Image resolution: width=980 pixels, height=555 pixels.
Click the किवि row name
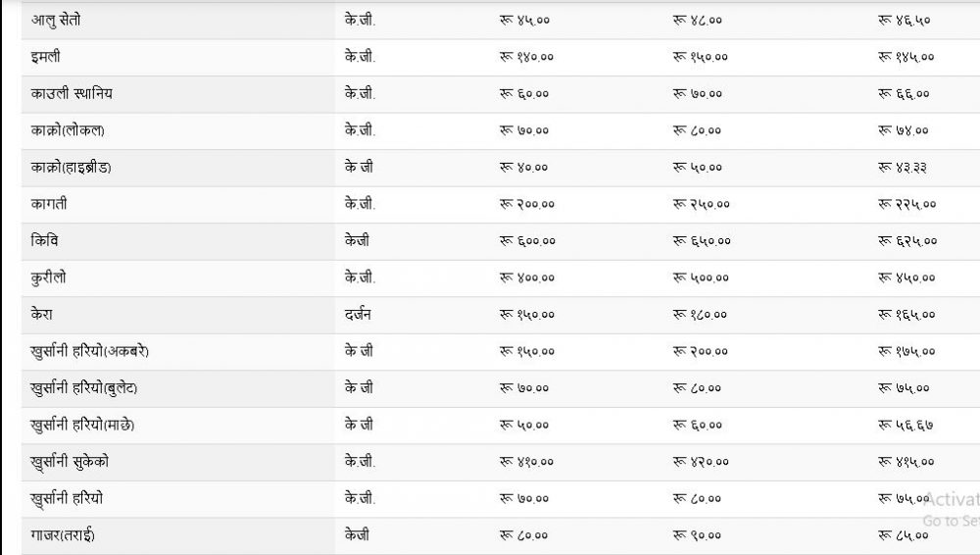(x=44, y=241)
